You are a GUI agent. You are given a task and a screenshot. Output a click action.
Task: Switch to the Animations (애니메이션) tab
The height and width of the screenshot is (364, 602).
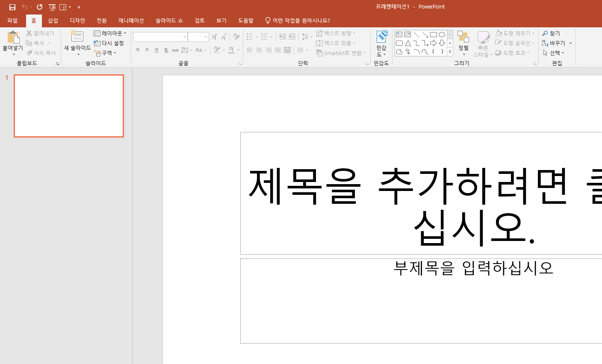click(131, 21)
